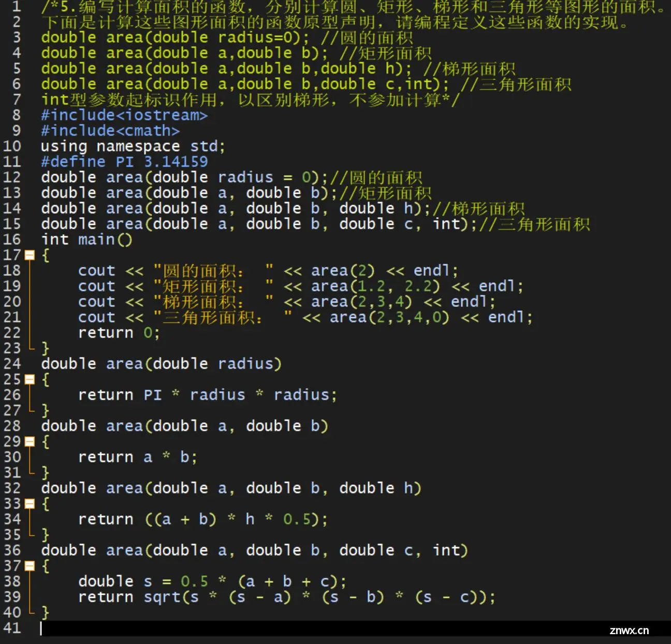Image resolution: width=671 pixels, height=644 pixels.
Task: Click string "三角形面积: " on line 21
Action: tap(223, 317)
